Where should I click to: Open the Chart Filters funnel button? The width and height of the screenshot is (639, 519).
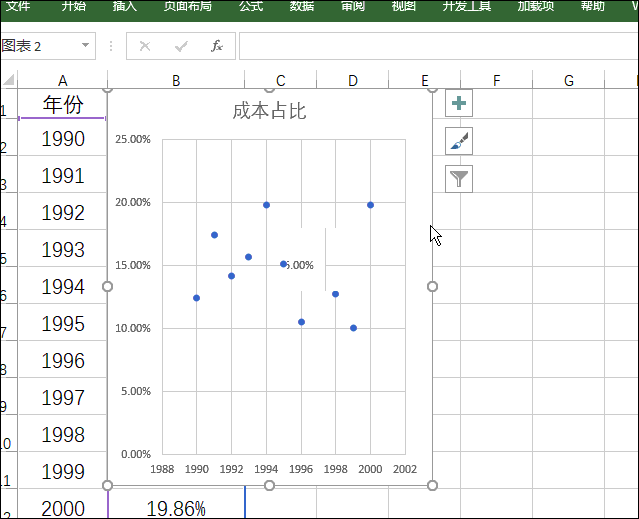(459, 179)
